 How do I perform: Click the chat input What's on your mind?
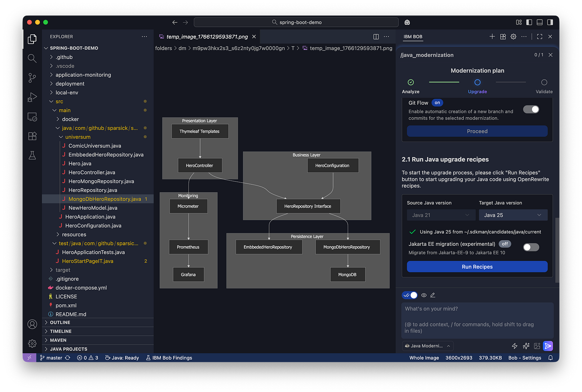477,320
